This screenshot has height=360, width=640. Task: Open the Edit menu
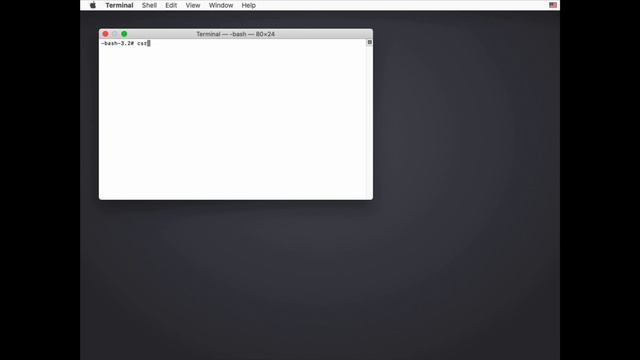[x=171, y=5]
